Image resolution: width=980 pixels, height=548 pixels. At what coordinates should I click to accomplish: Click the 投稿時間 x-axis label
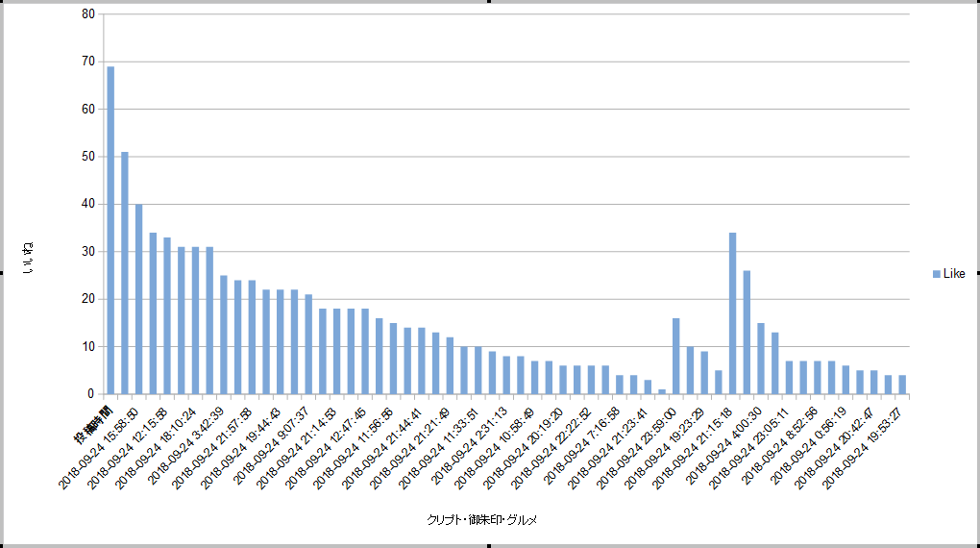96,423
